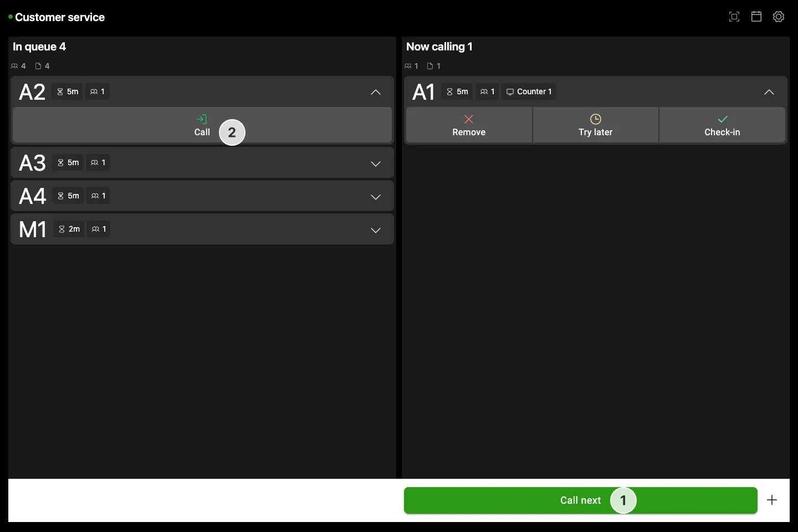The image size is (798, 532).
Task: Click the Counter 1 badge on A1
Action: (529, 91)
